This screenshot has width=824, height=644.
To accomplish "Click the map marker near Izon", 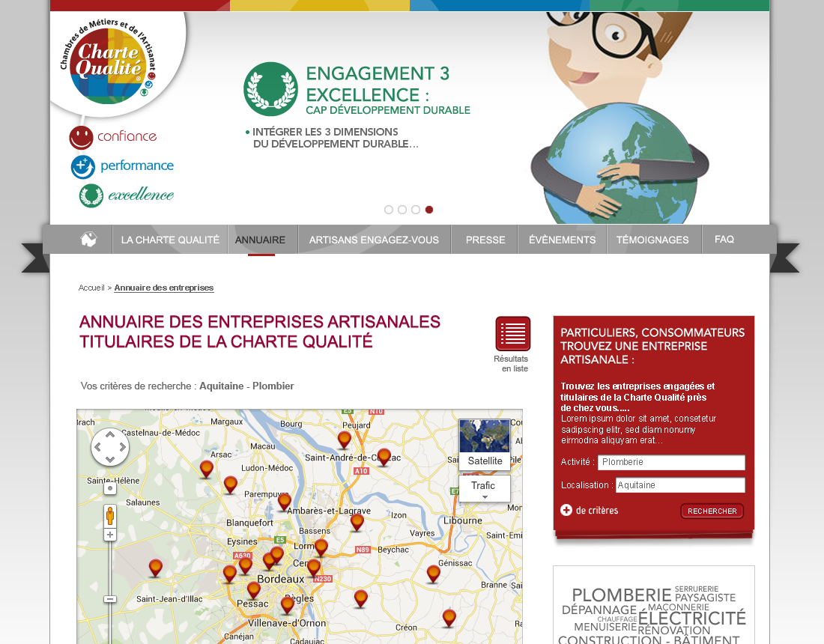I will coord(357,522).
